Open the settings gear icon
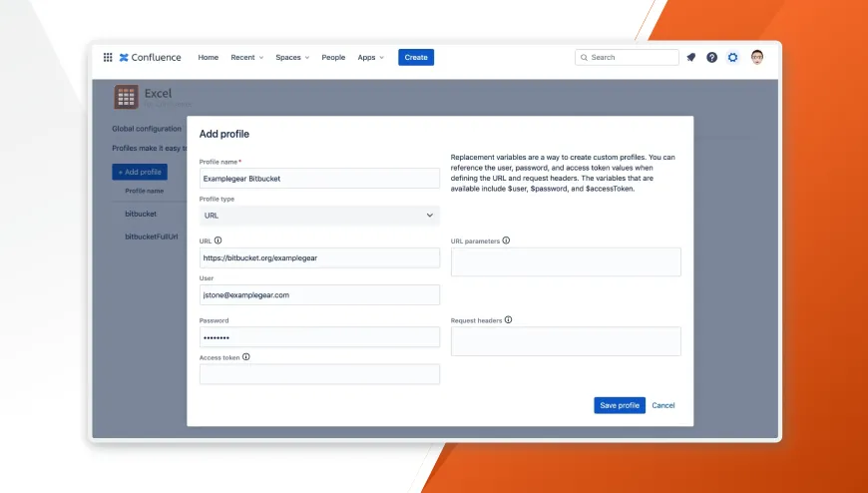Viewport: 868px width, 493px height. pos(733,57)
